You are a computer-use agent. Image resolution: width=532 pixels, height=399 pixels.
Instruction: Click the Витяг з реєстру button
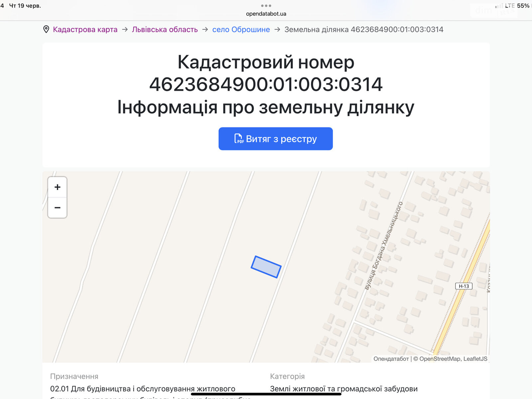click(276, 139)
